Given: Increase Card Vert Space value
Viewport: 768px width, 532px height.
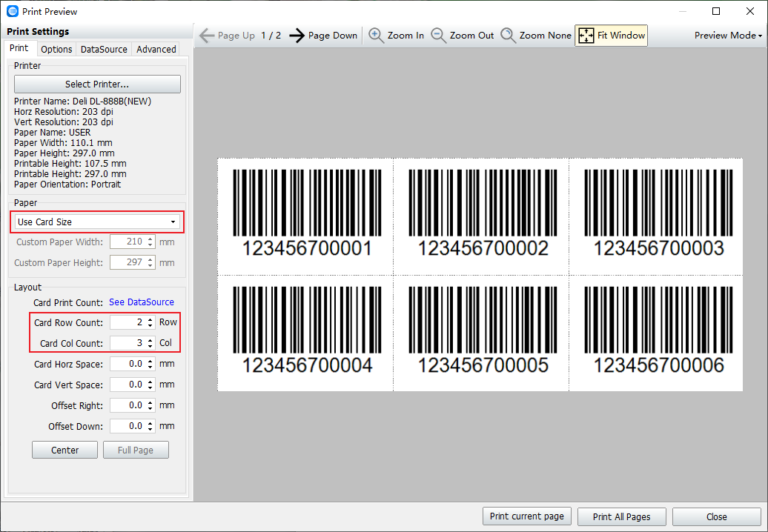Looking at the screenshot, I should click(x=150, y=382).
